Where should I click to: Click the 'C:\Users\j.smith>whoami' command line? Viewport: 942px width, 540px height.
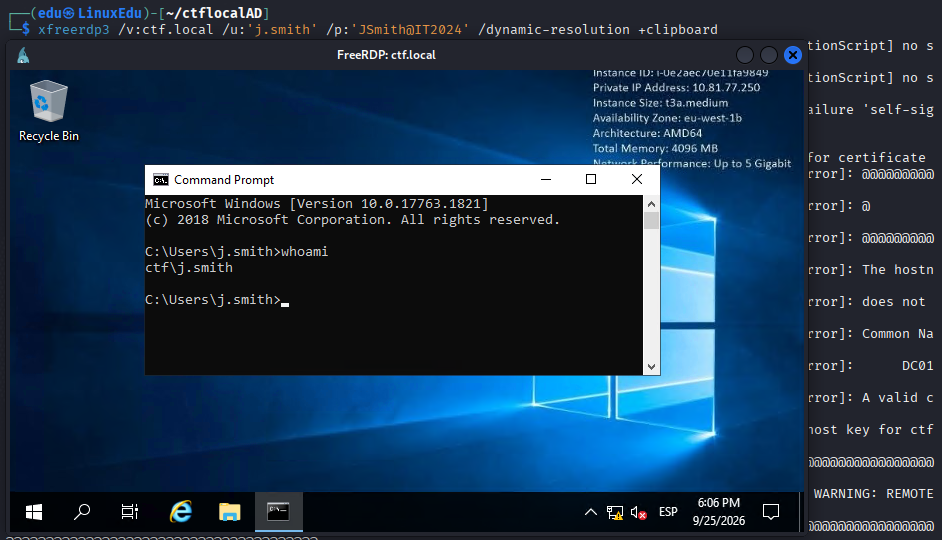(236, 252)
